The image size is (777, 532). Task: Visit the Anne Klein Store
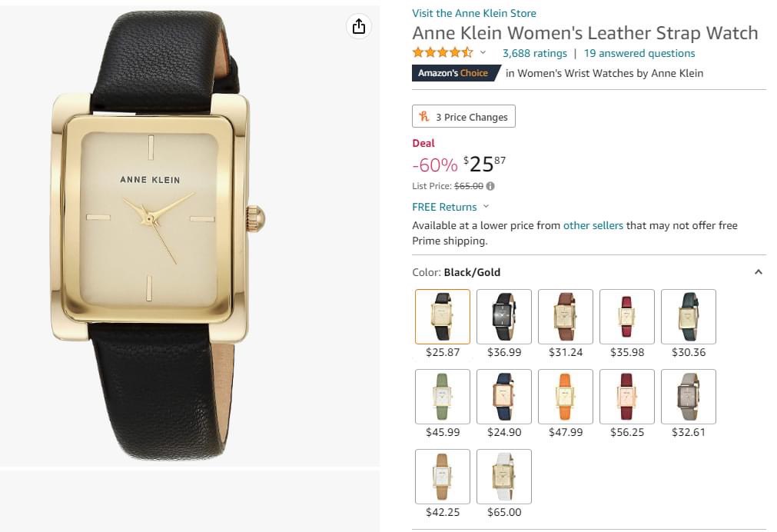tap(474, 13)
